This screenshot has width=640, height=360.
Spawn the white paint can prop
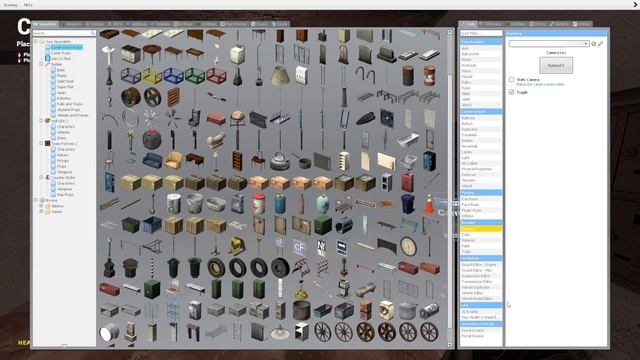point(173,203)
